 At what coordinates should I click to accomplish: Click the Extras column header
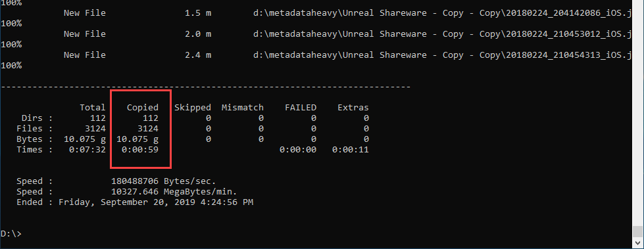coord(353,108)
